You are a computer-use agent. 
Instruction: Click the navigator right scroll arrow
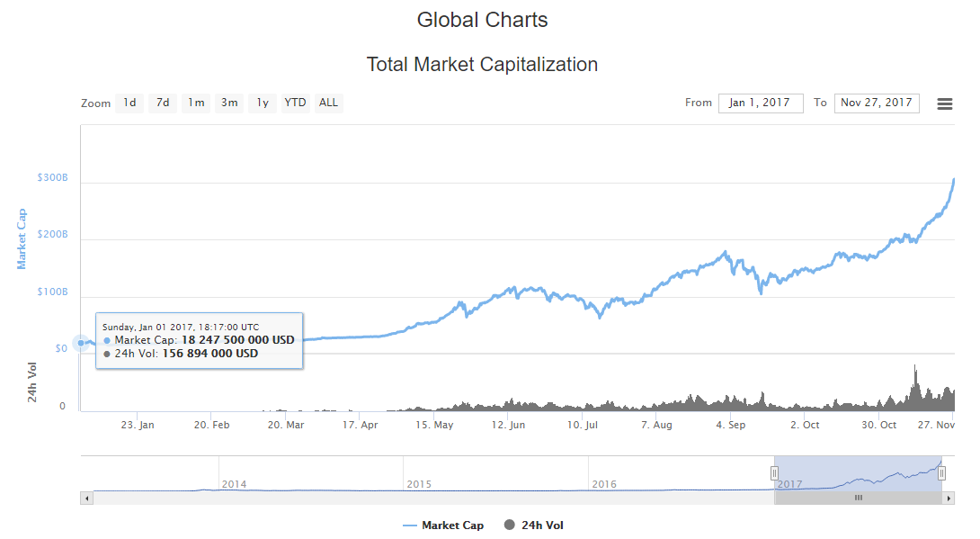(x=949, y=498)
